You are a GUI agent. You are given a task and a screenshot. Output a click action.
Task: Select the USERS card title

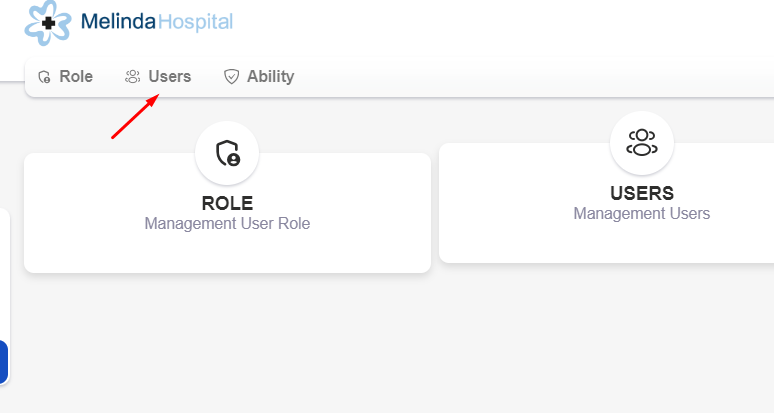tap(641, 193)
